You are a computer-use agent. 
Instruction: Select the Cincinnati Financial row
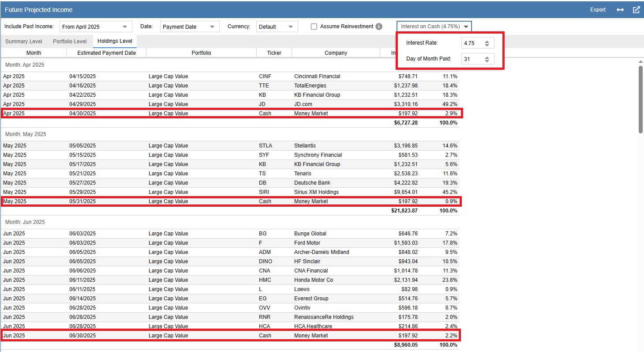[230, 76]
